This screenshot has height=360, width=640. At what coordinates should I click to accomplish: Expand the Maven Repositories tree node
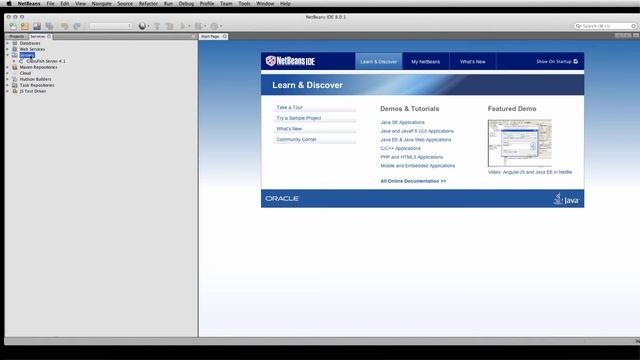click(x=7, y=67)
